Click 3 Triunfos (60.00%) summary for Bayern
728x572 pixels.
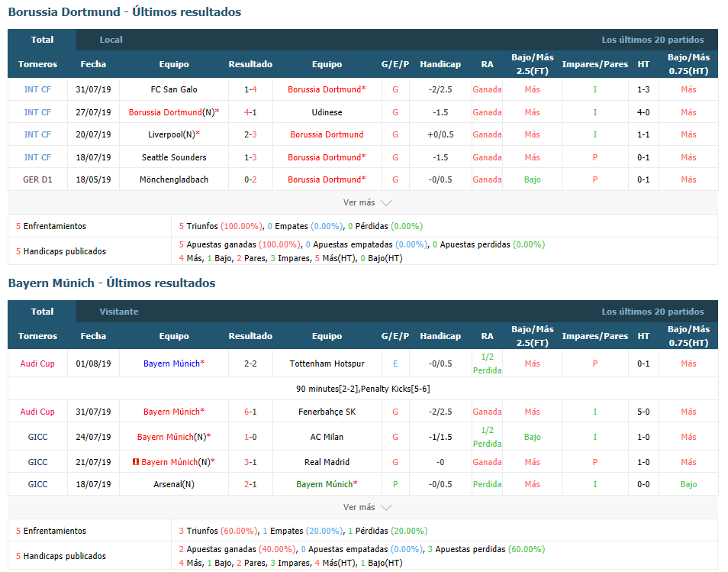point(219,531)
